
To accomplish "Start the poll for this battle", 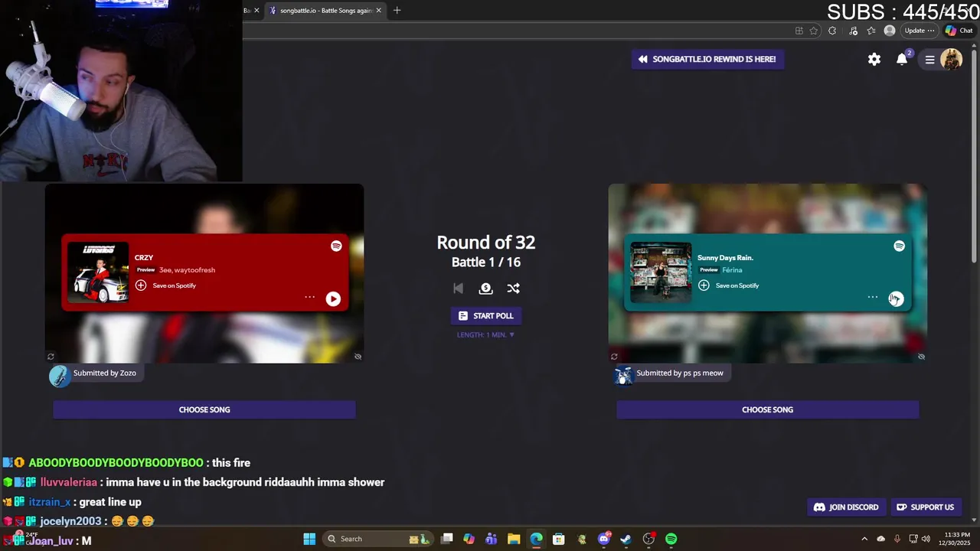I will click(x=485, y=316).
